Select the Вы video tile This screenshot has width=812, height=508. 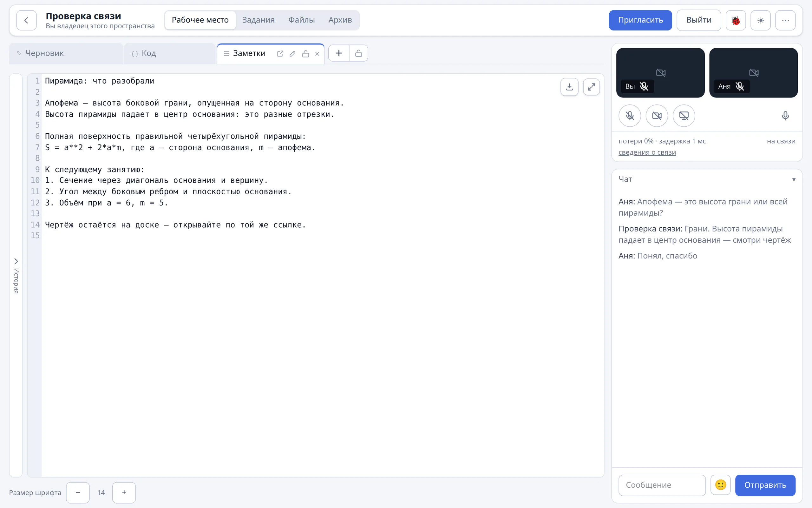click(x=660, y=73)
